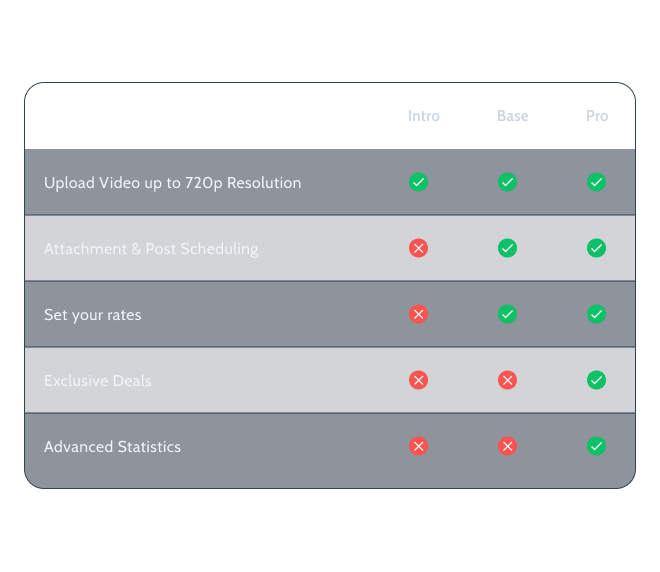Click Base red cross in Exclusive Deals row
Image resolution: width=660 pixels, height=572 pixels.
click(x=508, y=380)
